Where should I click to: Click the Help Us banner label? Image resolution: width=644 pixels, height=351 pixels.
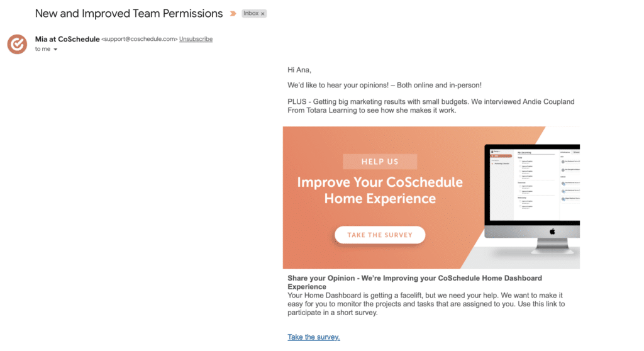(380, 162)
